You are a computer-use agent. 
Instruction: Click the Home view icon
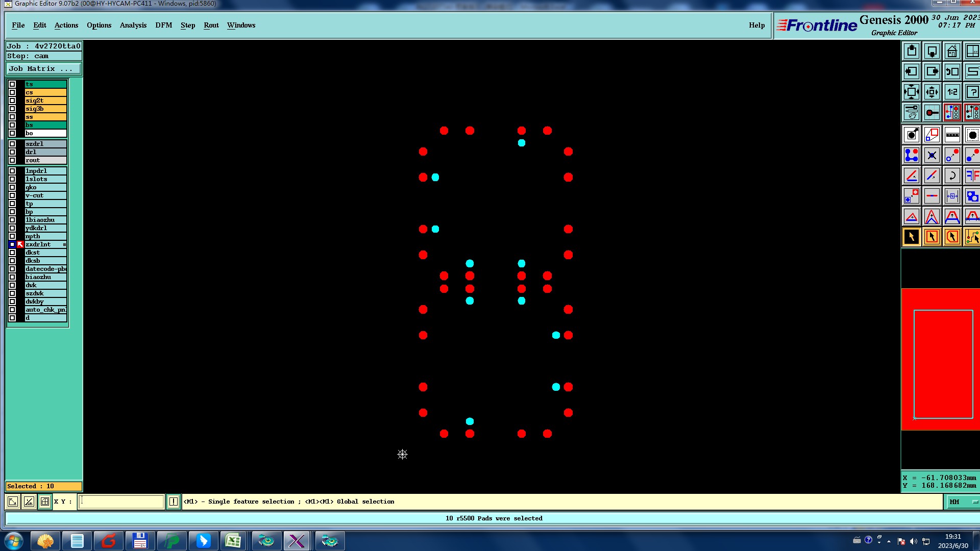pyautogui.click(x=952, y=51)
